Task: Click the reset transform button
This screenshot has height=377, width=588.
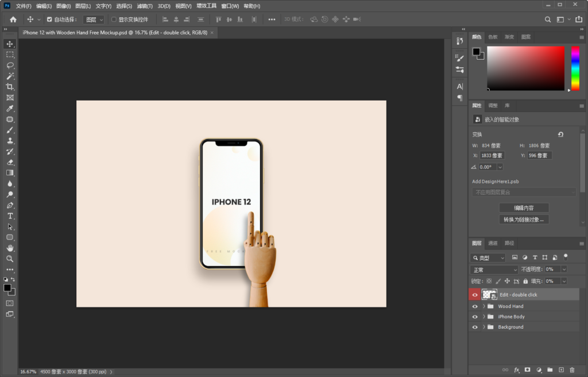Action: (560, 134)
